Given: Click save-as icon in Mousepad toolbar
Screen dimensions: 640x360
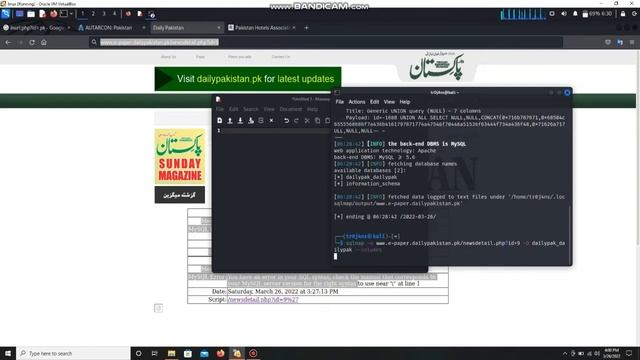Looking at the screenshot, I should (x=251, y=120).
